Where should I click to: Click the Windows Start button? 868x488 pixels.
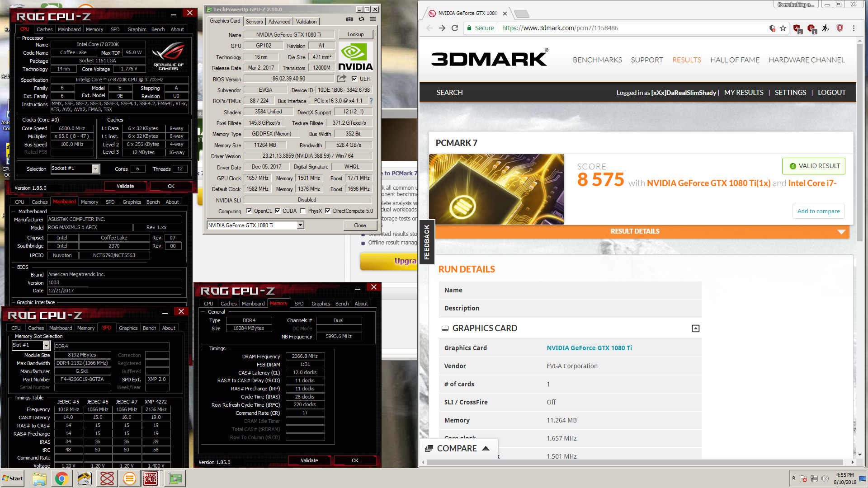pyautogui.click(x=13, y=479)
